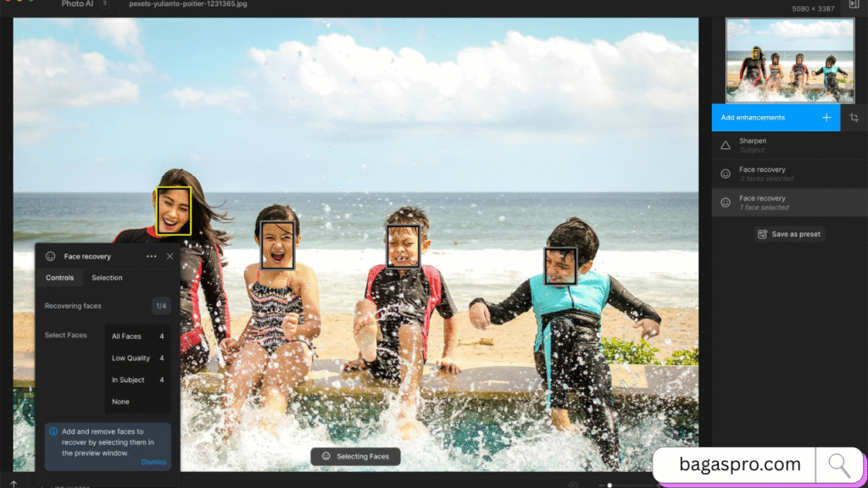Toggle the face box of the girl in the swimsuit
This screenshot has width=868, height=488.
277,245
